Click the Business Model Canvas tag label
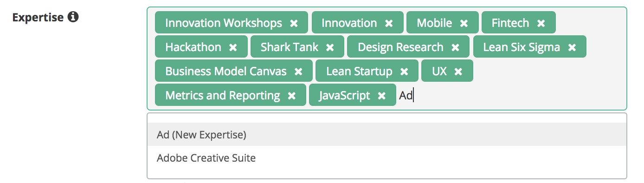This screenshot has width=644, height=183. (226, 71)
